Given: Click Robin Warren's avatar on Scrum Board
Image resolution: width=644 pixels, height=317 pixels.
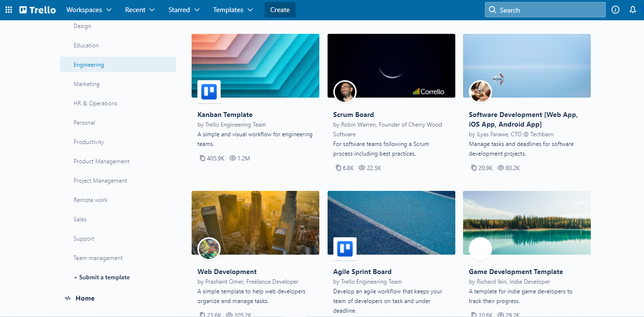Looking at the screenshot, I should 345,91.
